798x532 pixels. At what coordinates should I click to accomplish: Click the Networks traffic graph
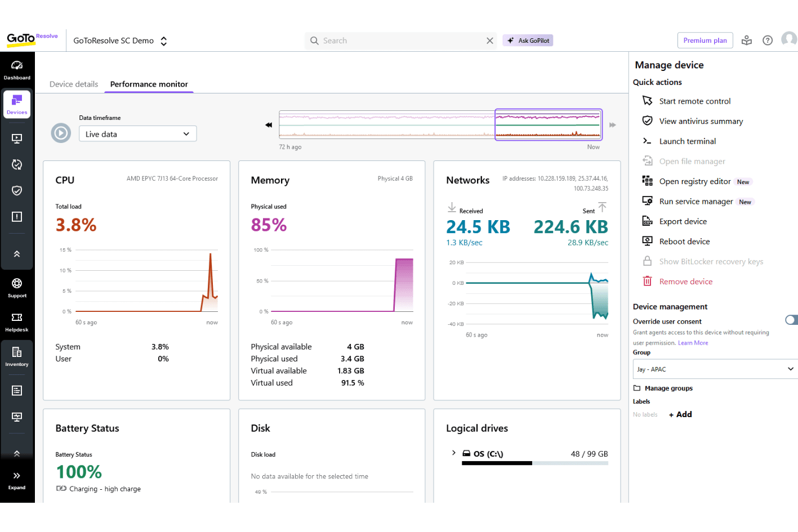tap(537, 293)
